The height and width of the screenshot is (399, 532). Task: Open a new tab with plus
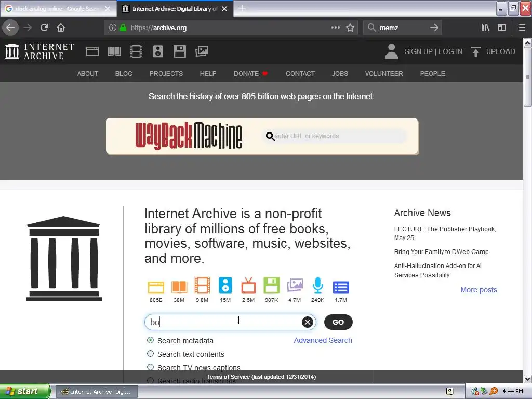(x=242, y=8)
